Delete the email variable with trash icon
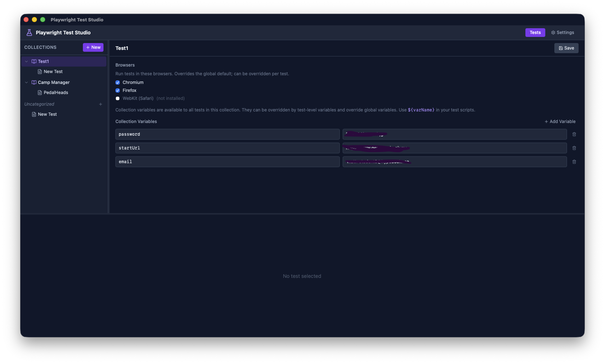Image resolution: width=605 pixels, height=364 pixels. tap(574, 162)
